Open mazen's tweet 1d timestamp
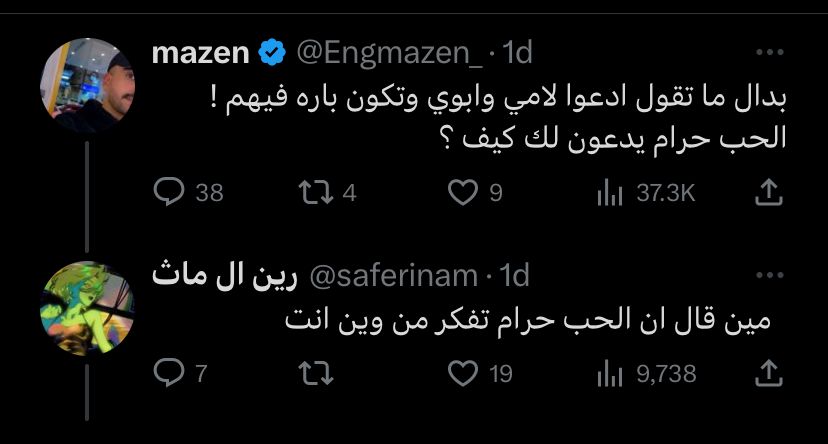828x444 pixels. (517, 54)
